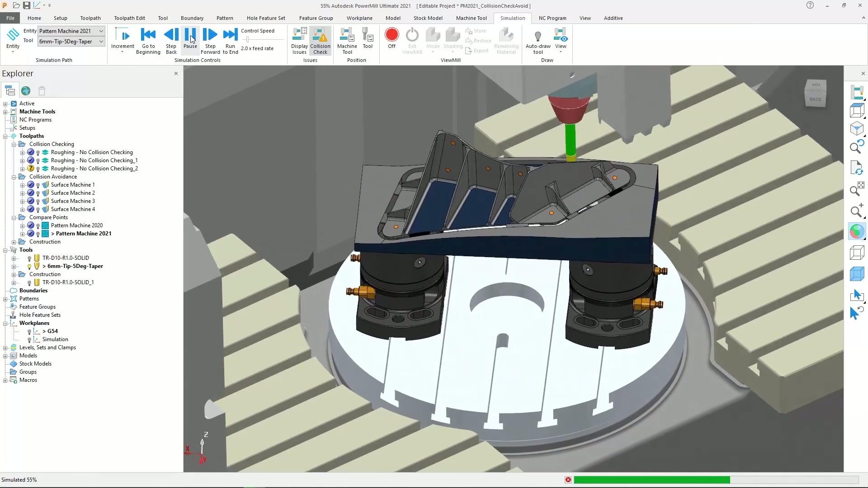The image size is (868, 488).
Task: Toggle the Collision Check button
Action: point(320,41)
